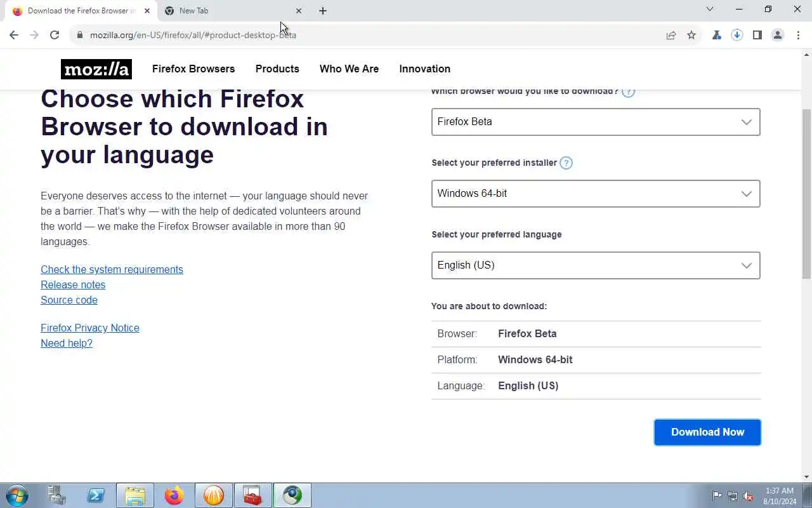Open Server Manager taskbar icon

click(56, 495)
